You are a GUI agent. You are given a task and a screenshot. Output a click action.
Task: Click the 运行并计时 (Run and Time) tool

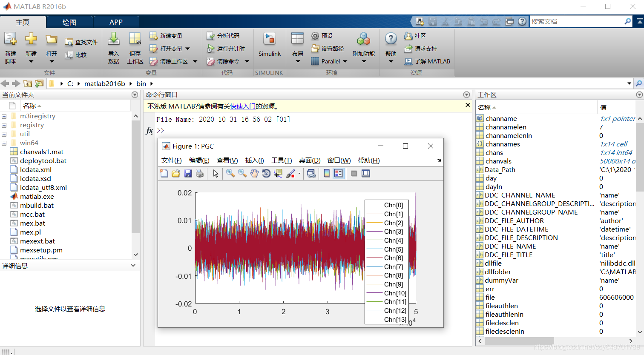pos(226,49)
